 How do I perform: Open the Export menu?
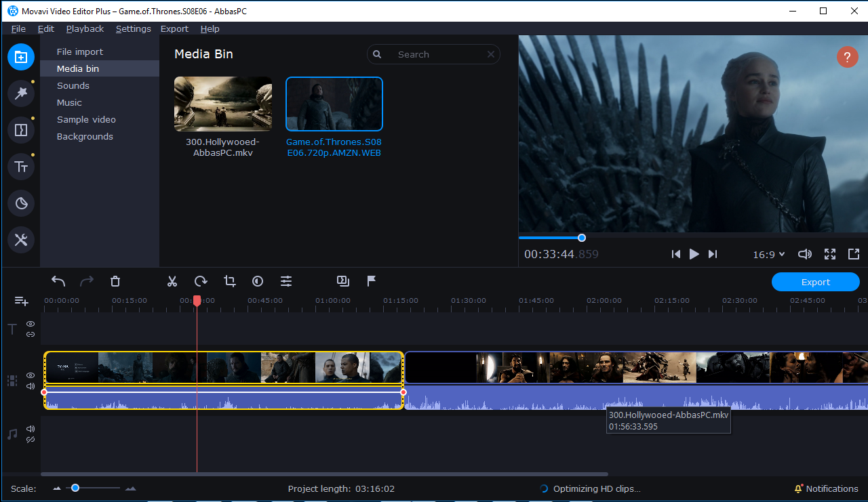[174, 28]
